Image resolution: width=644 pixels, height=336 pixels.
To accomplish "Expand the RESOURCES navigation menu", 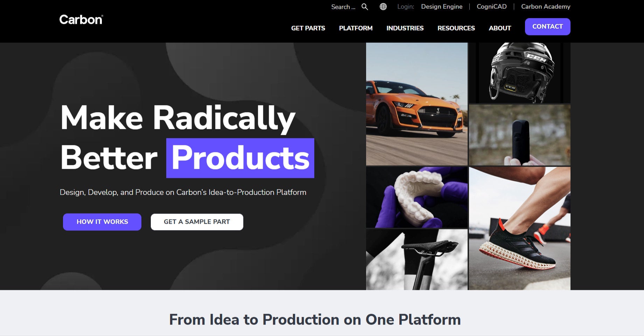I will tap(456, 28).
